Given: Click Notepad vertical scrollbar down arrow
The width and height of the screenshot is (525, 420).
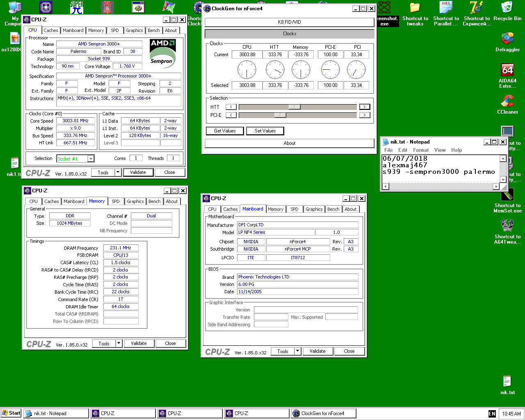Looking at the screenshot, I should (x=503, y=180).
